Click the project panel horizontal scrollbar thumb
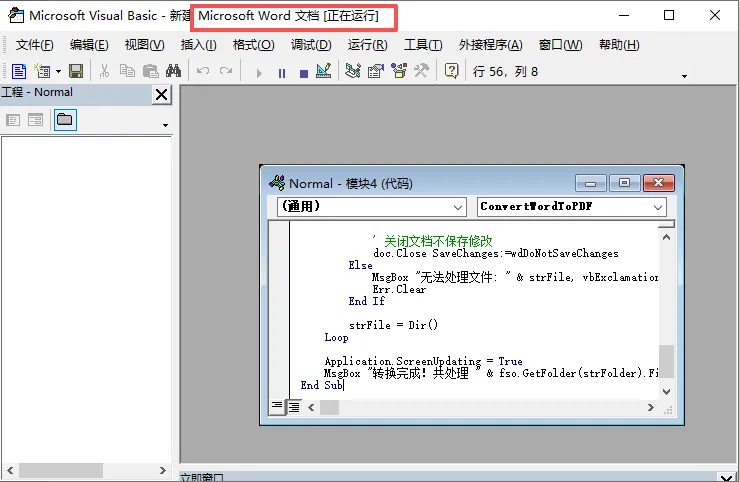 (x=61, y=470)
